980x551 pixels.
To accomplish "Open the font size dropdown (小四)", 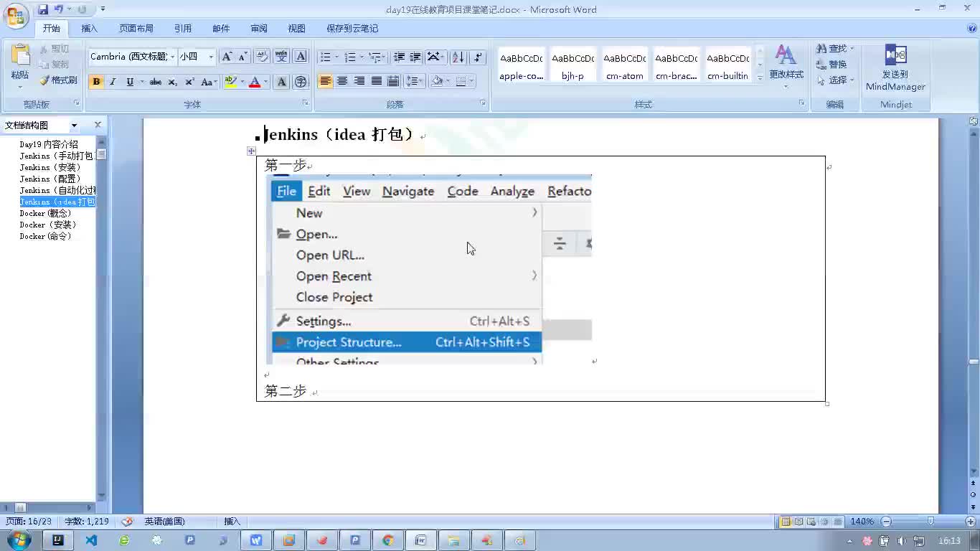I will (211, 57).
